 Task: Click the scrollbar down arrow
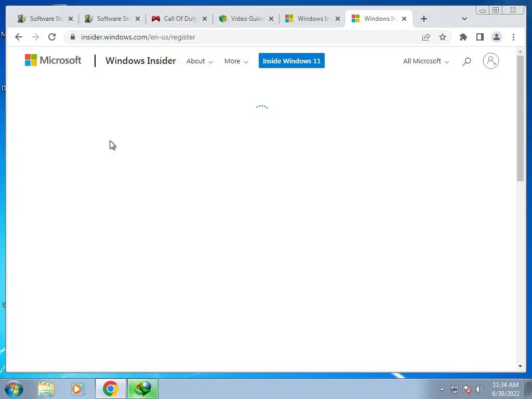pyautogui.click(x=520, y=366)
